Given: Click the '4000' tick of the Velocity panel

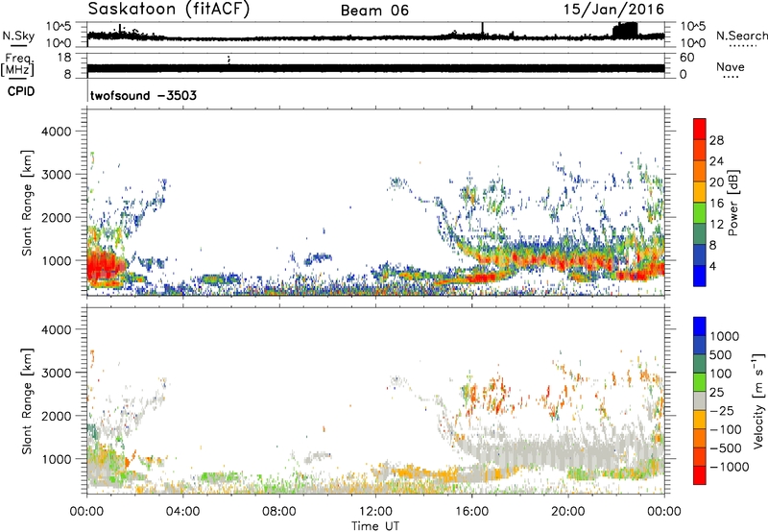Looking at the screenshot, I should click(57, 329).
